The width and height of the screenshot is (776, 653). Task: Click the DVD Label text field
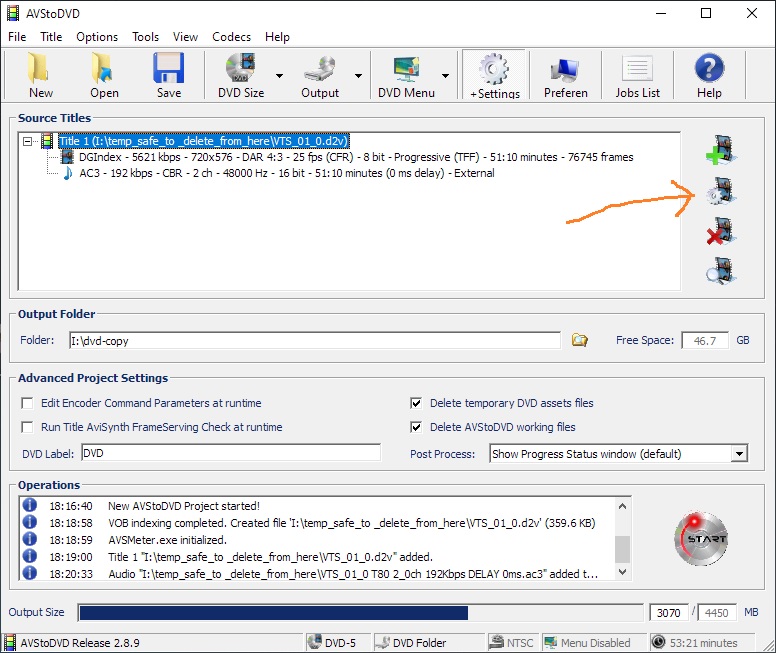coord(231,453)
